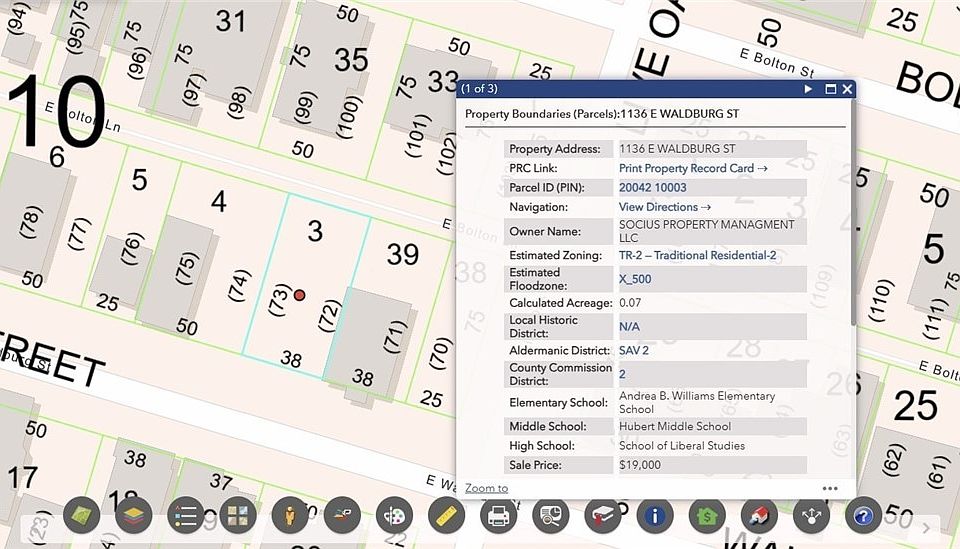Open the blue info icon
The image size is (960, 549).
point(655,515)
